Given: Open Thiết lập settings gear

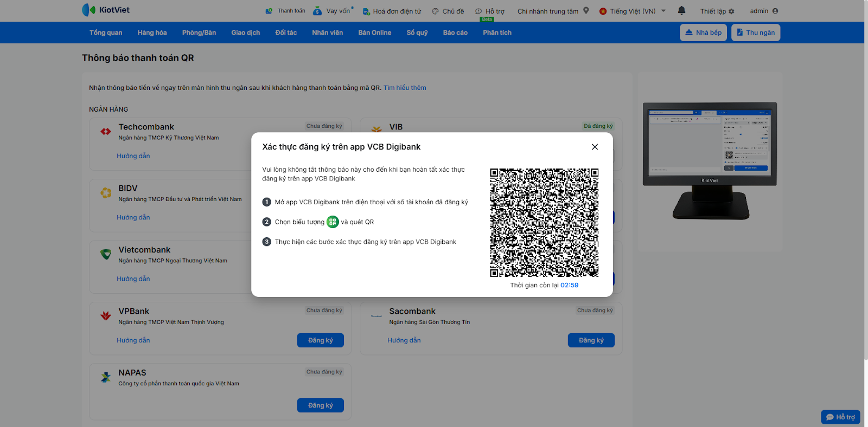Looking at the screenshot, I should point(731,11).
